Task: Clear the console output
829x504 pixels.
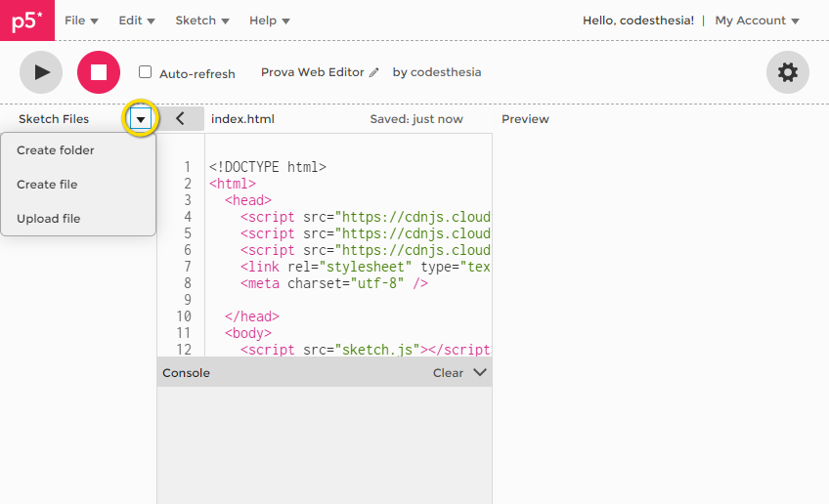Action: (448, 373)
